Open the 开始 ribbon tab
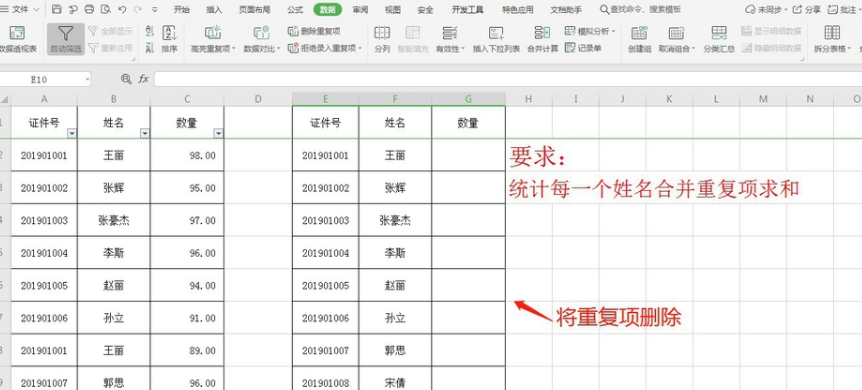 click(x=181, y=9)
